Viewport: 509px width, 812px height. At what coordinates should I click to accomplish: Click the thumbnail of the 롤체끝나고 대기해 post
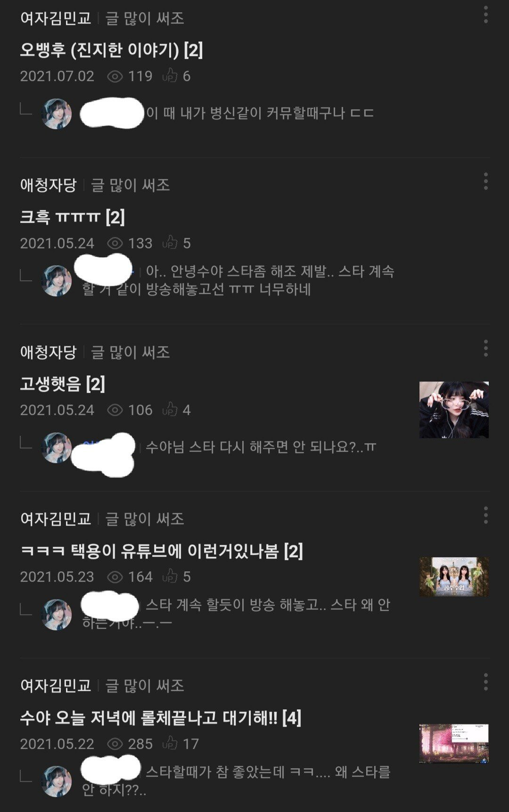[x=454, y=743]
